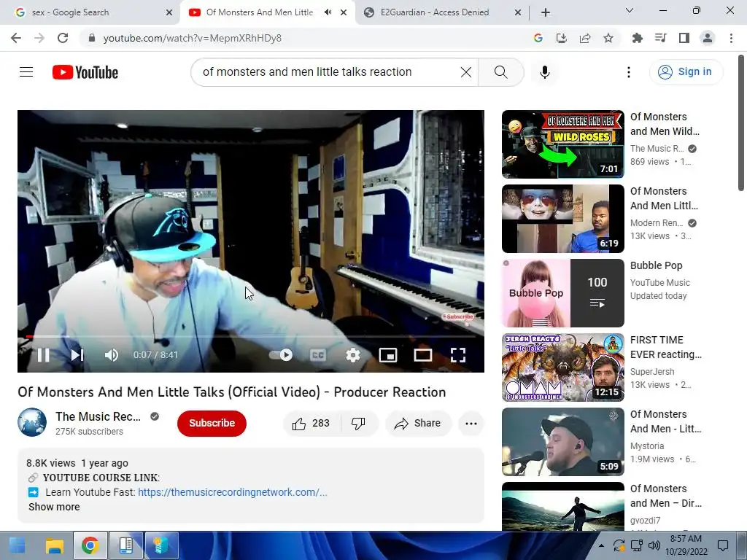
Task: Open notifications center in taskbar
Action: [x=723, y=545]
